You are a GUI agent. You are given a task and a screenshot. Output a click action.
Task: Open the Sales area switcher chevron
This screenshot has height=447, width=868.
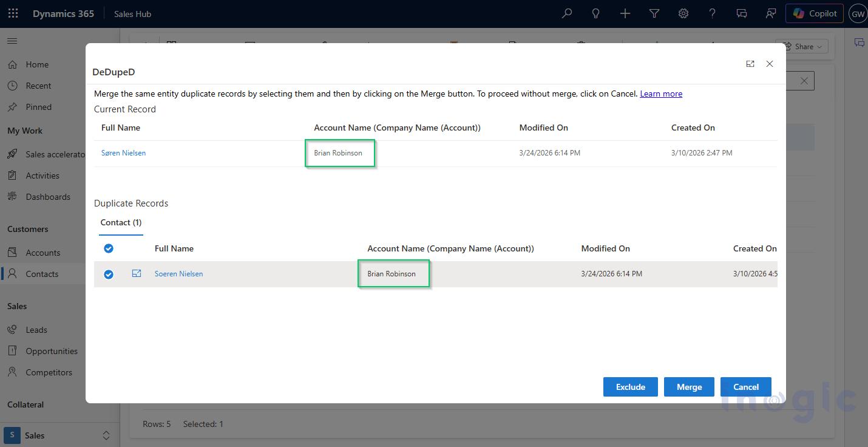(106, 435)
